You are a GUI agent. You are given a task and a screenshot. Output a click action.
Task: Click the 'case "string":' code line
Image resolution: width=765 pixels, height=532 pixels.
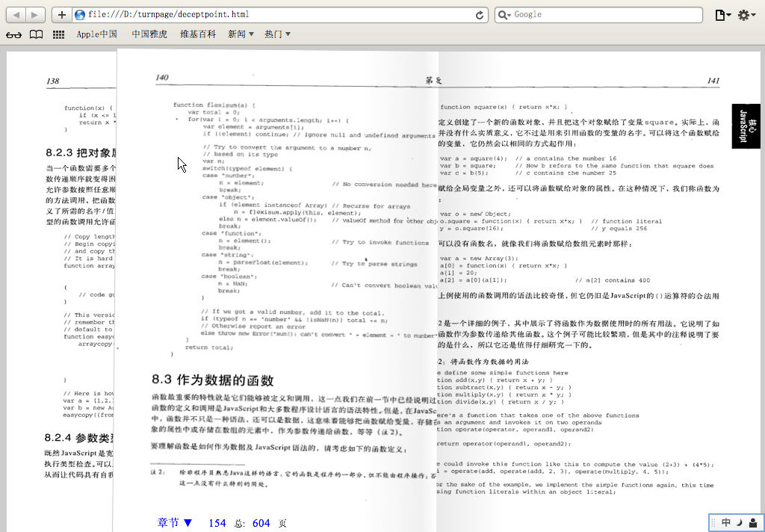tap(226, 255)
